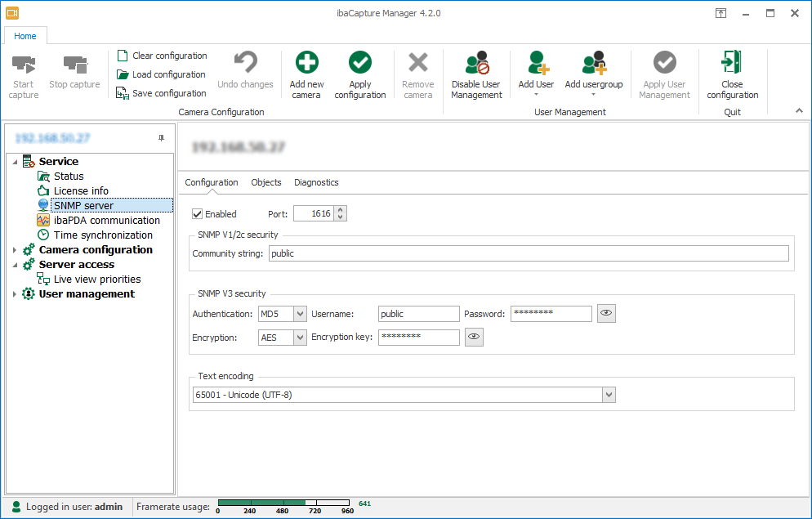
Task: Open the Encryption AES dropdown
Action: 300,338
